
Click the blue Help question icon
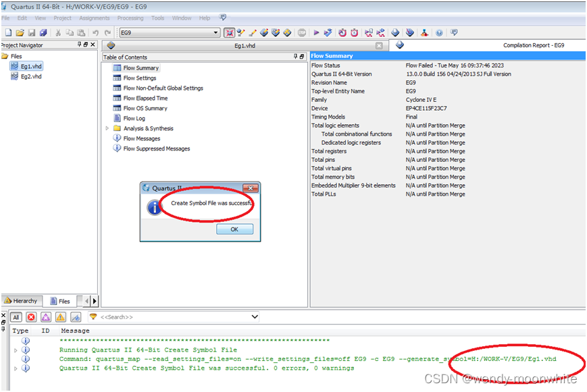click(439, 33)
